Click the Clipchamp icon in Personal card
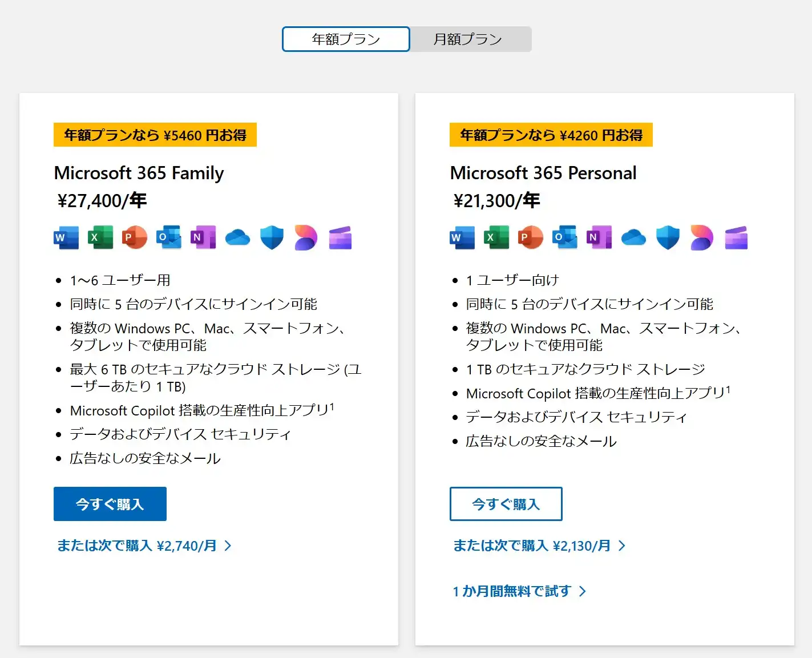The height and width of the screenshot is (658, 812). (x=736, y=237)
